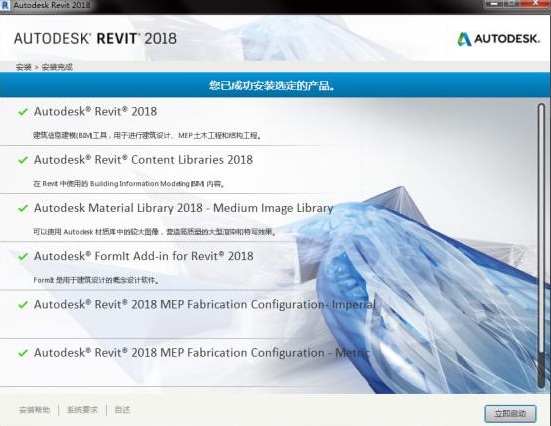Click the Autodesk 材质库 description line
The height and width of the screenshot is (426, 551).
coord(155,232)
